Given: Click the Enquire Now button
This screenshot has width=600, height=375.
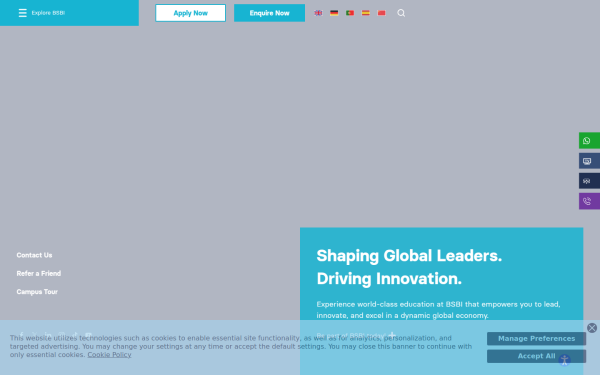Looking at the screenshot, I should 269,13.
